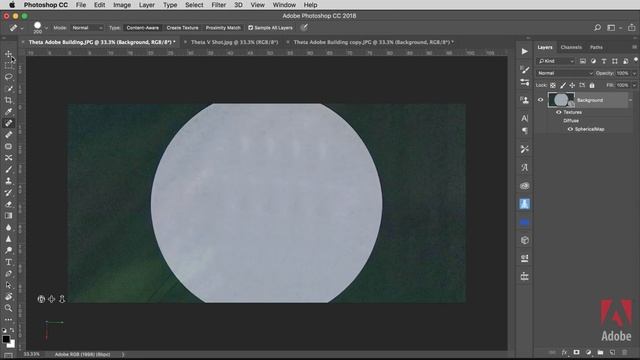Open the Filter menu
Screen dimensions: 640x360
[218, 5]
